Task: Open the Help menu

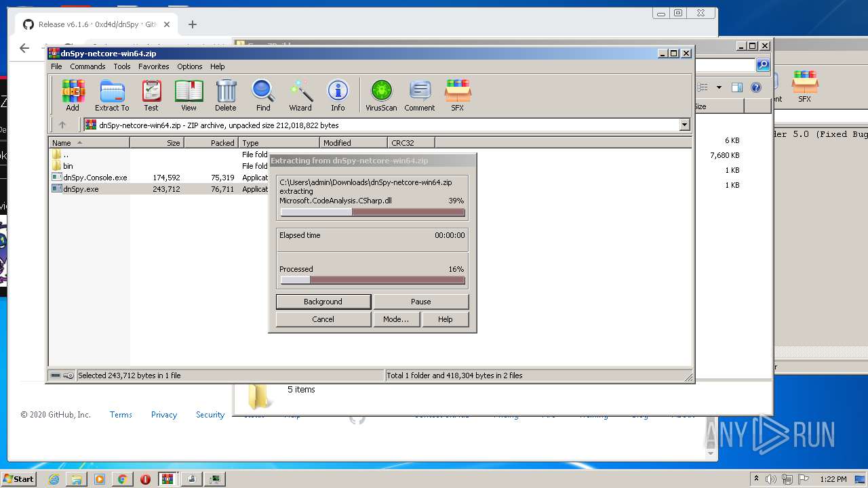Action: point(217,66)
